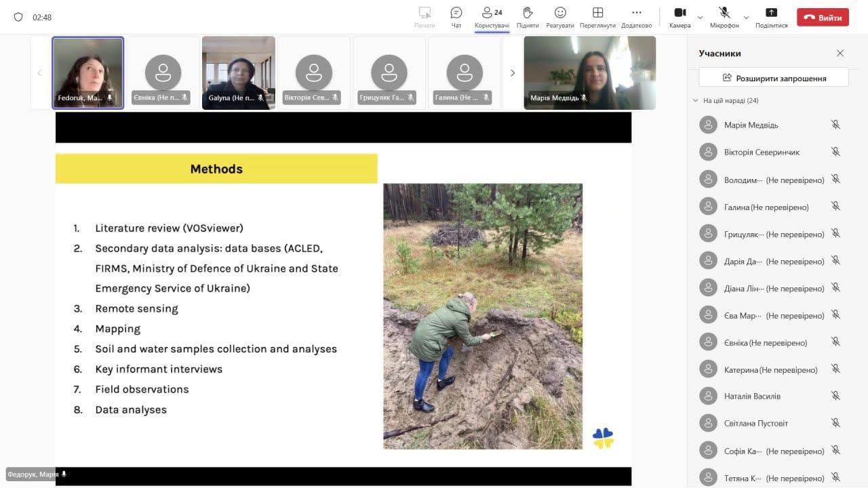The image size is (868, 488).
Task: Open the Додатково more options menu
Action: (x=636, y=13)
